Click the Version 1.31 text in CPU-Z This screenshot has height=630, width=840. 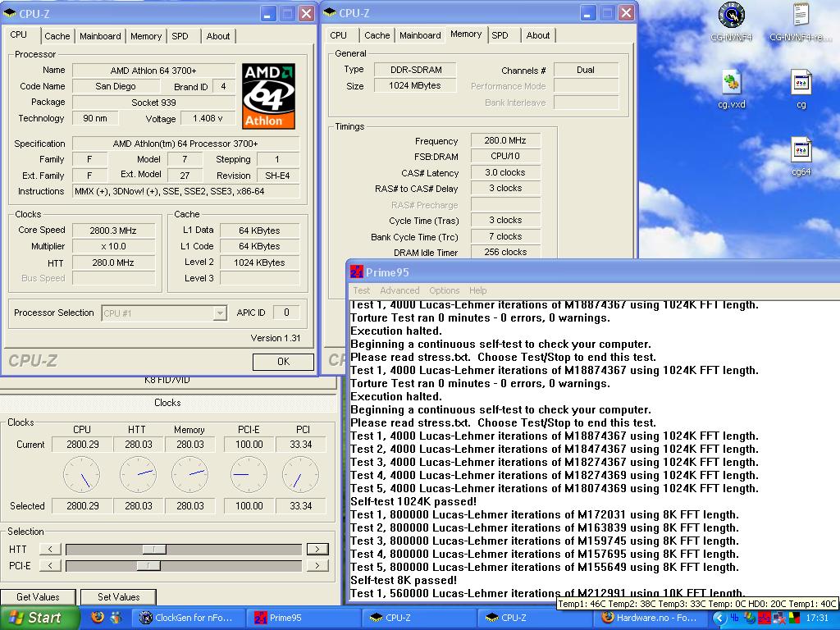tap(276, 338)
